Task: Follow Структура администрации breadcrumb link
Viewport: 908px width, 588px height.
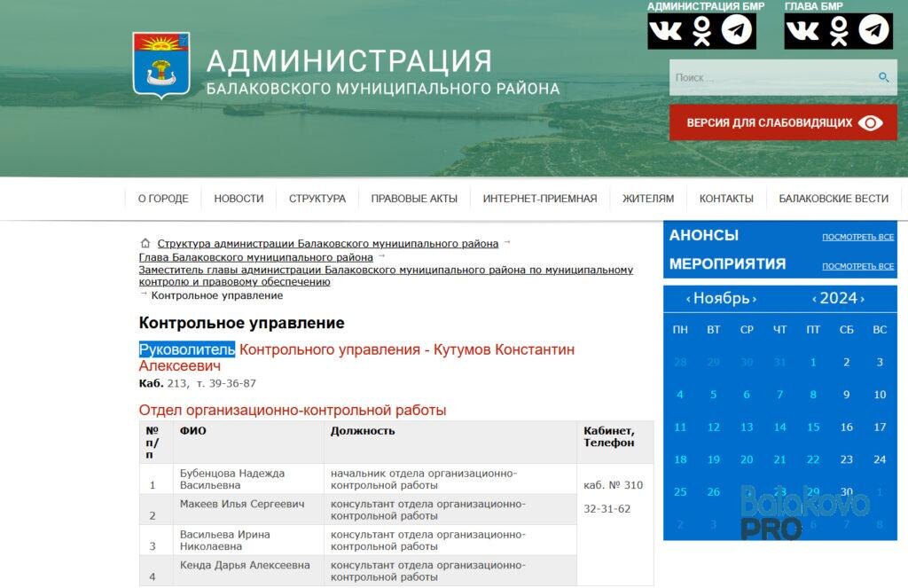Action: pyautogui.click(x=328, y=244)
